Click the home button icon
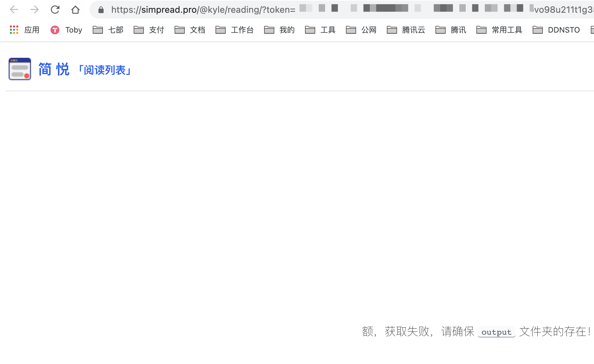 pos(75,10)
